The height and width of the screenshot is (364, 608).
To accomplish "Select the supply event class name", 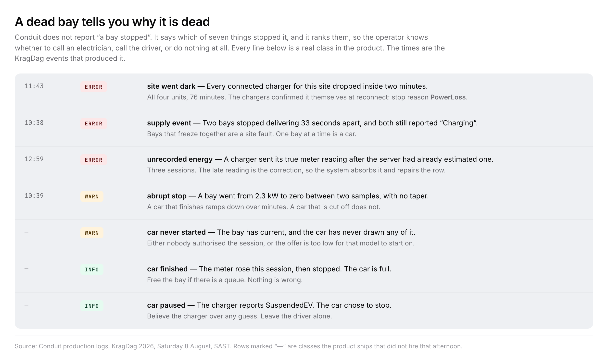I will pos(169,123).
